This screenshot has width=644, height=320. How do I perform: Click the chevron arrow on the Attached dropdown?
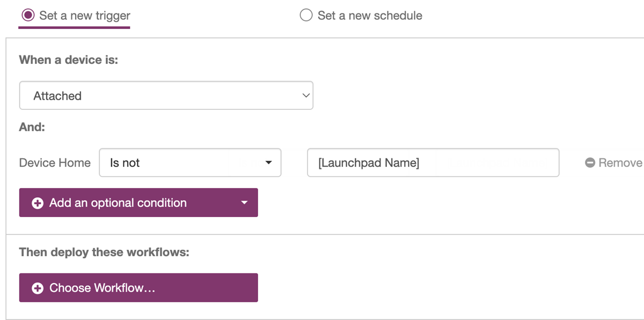(306, 95)
